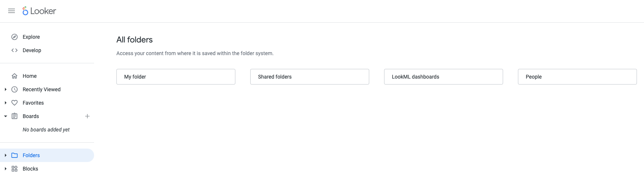Select Folders in the sidebar

point(31,155)
